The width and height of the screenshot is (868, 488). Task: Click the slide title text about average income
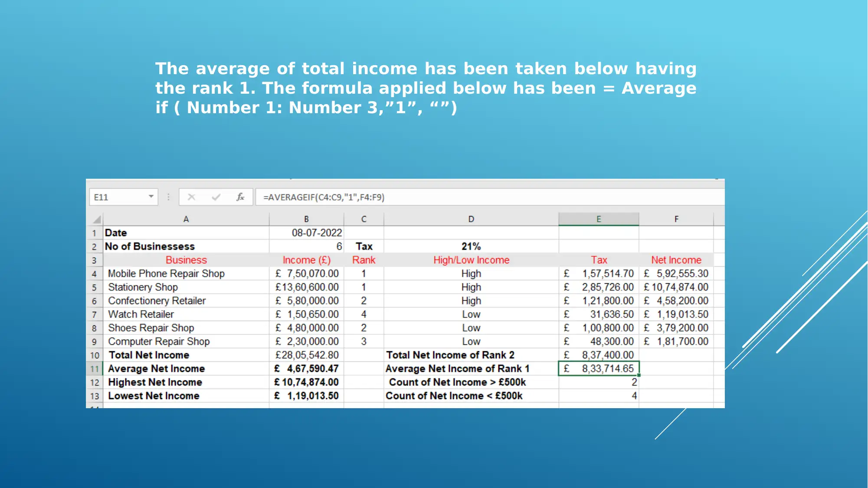point(426,88)
